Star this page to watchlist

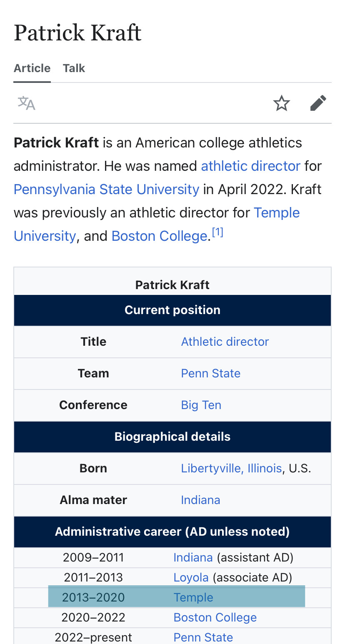(282, 103)
